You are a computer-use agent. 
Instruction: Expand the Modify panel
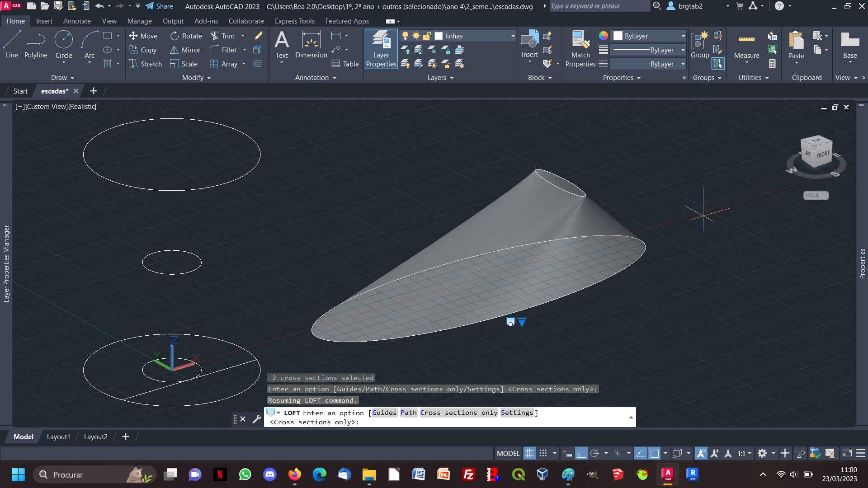(196, 78)
